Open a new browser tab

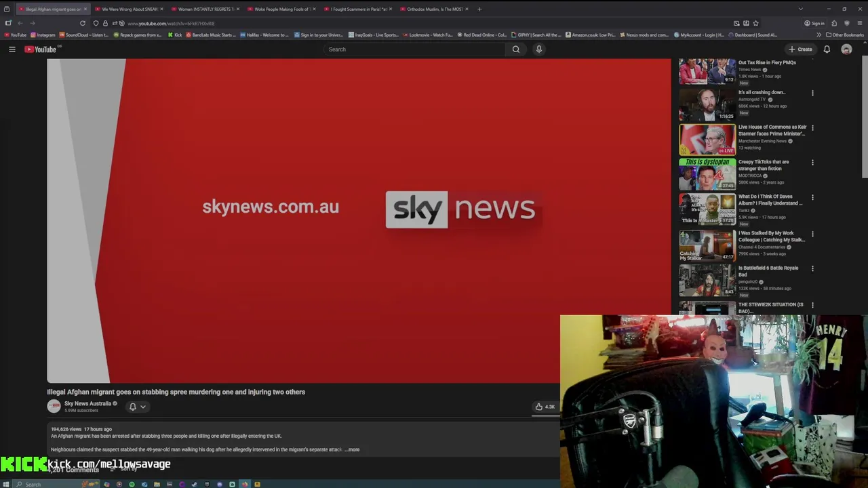click(479, 9)
